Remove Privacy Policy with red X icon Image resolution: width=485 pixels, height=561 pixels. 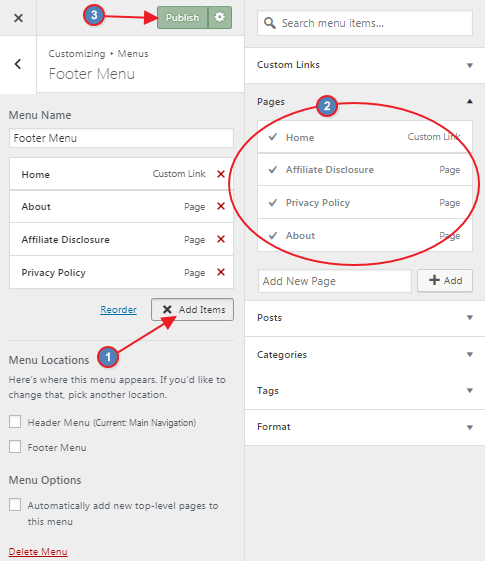221,272
